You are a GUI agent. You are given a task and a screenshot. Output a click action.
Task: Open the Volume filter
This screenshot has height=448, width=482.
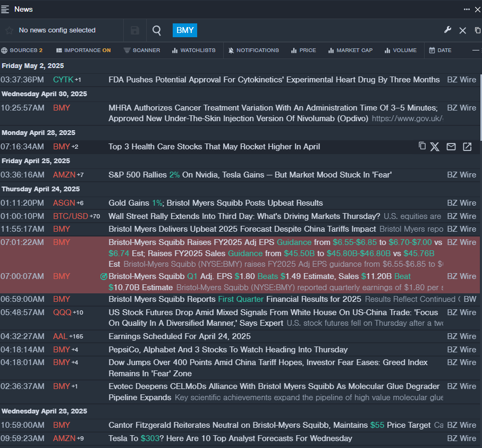(401, 50)
